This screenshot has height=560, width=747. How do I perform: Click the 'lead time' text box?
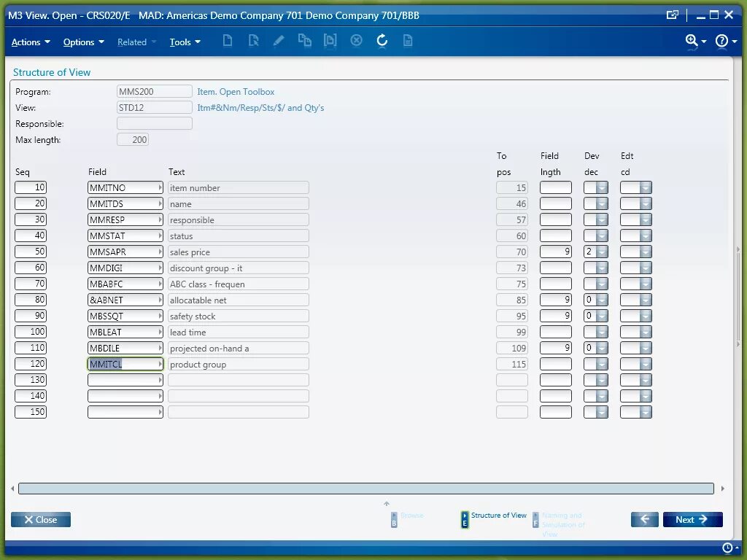(239, 332)
